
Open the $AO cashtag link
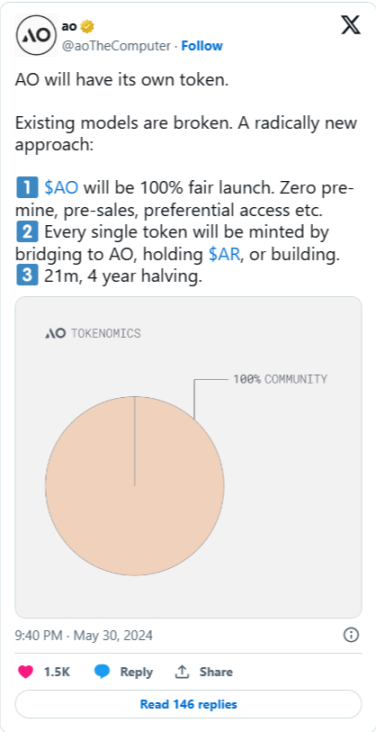[x=61, y=188]
